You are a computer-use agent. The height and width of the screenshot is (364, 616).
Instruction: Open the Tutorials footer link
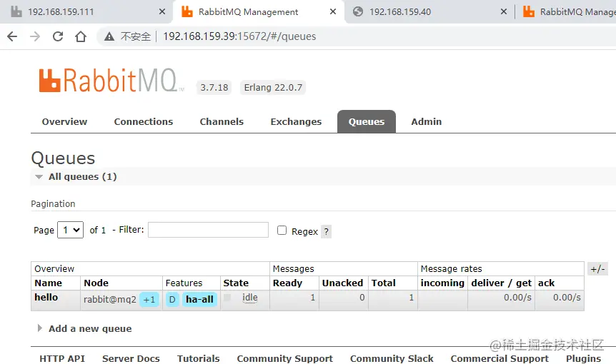tap(199, 358)
